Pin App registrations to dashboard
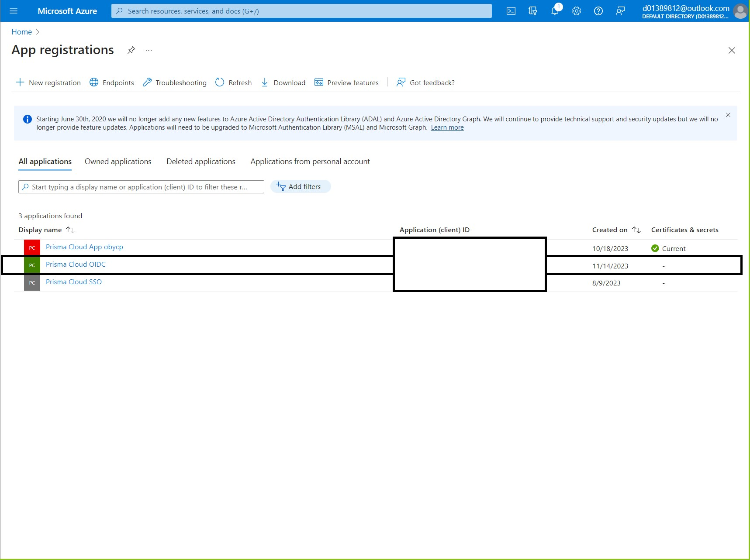Screen dimensions: 750x560 pyautogui.click(x=131, y=50)
